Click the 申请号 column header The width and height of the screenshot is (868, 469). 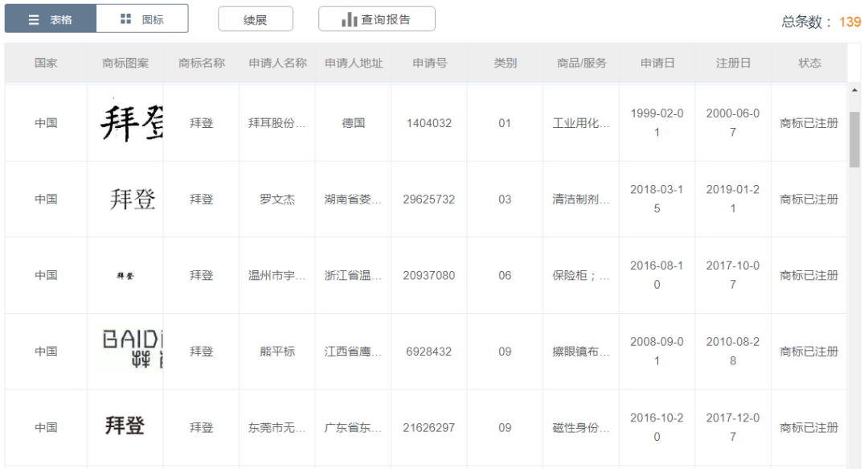click(429, 64)
